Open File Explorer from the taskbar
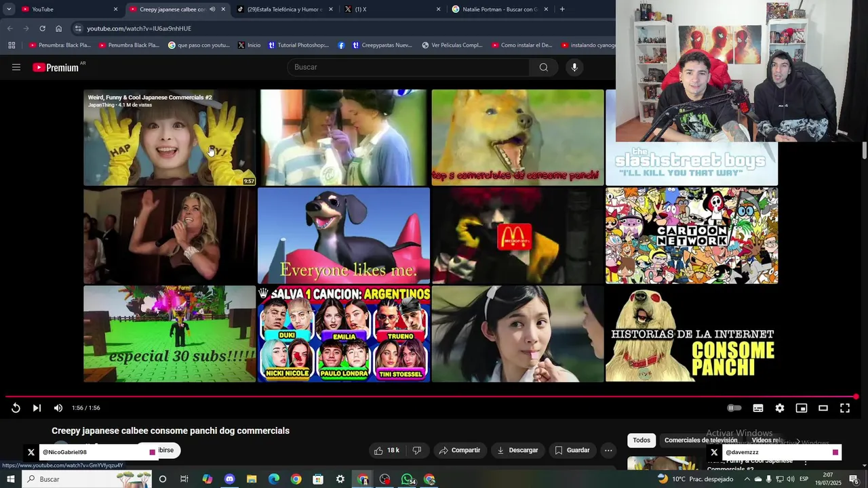 (x=252, y=479)
